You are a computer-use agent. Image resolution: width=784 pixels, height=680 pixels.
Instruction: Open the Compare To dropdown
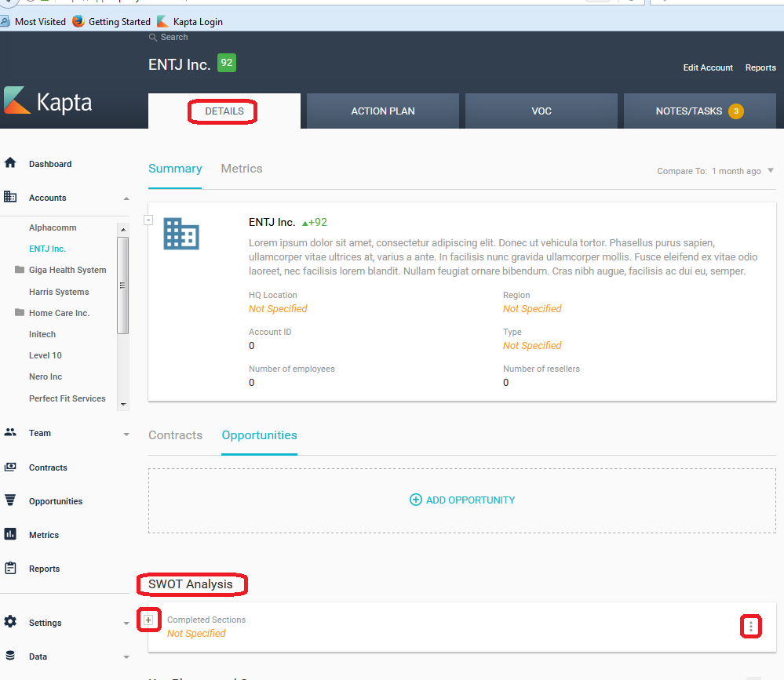(x=716, y=171)
